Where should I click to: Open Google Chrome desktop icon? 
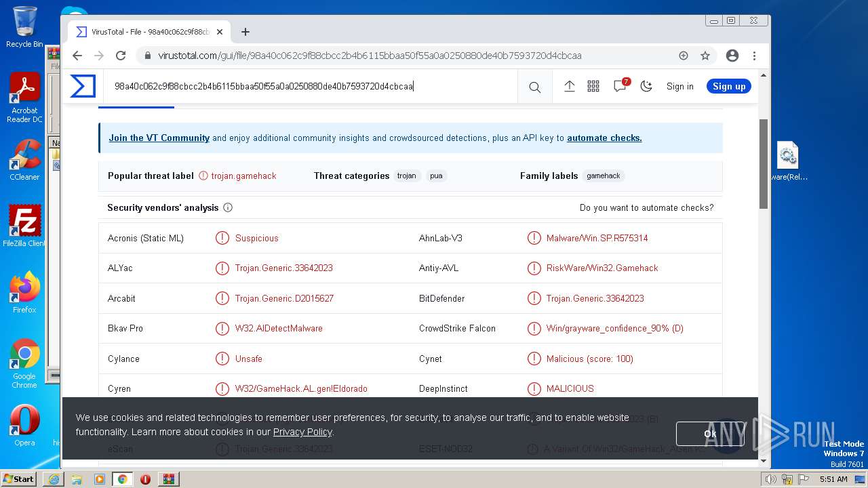(24, 363)
